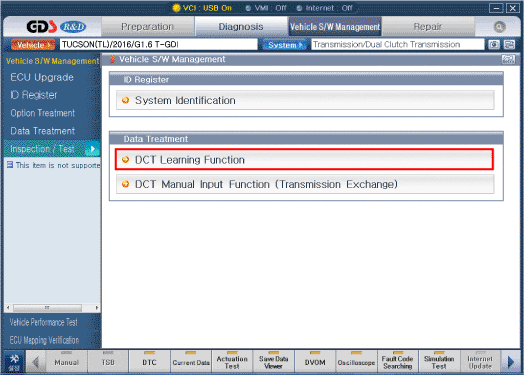Select Inspection / Test in sidebar
Image resolution: width=524 pixels, height=375 pixels.
coord(52,149)
